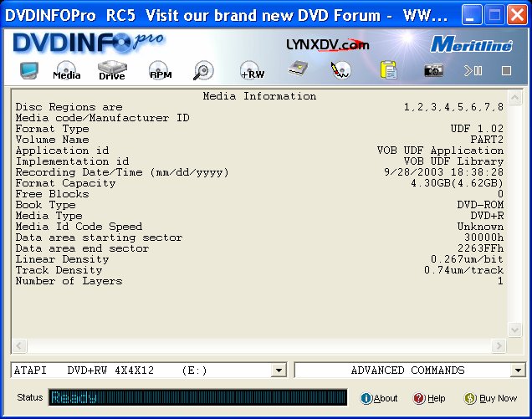Viewport: 532px width, 419px height.
Task: Click the disc write pencil icon
Action: [341, 70]
